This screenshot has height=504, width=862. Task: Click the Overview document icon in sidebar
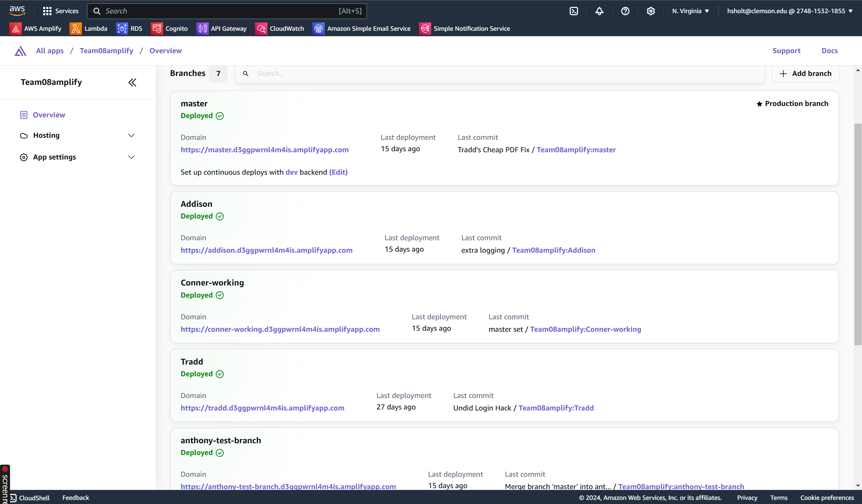[24, 115]
